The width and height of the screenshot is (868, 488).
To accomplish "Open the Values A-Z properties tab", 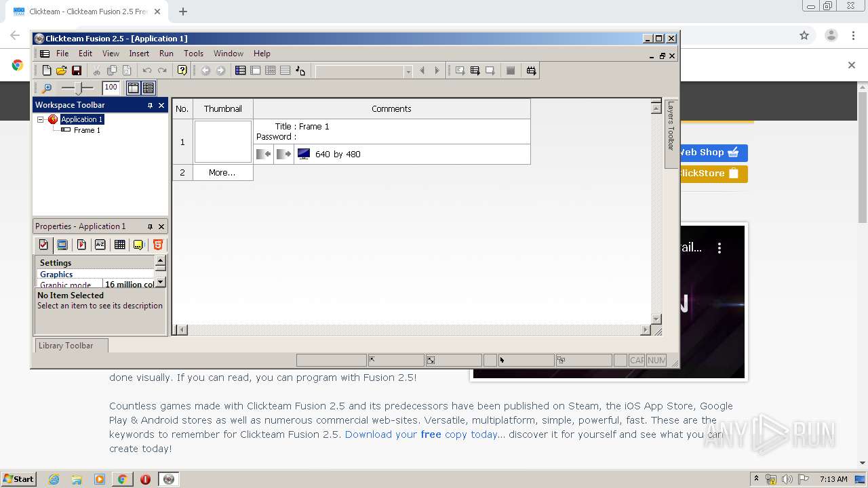I will coord(100,245).
